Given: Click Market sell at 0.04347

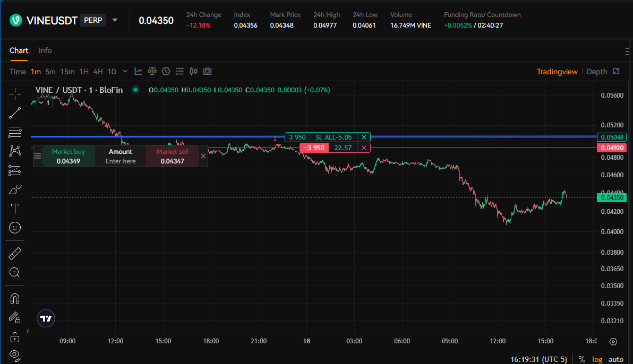Looking at the screenshot, I should point(173,156).
